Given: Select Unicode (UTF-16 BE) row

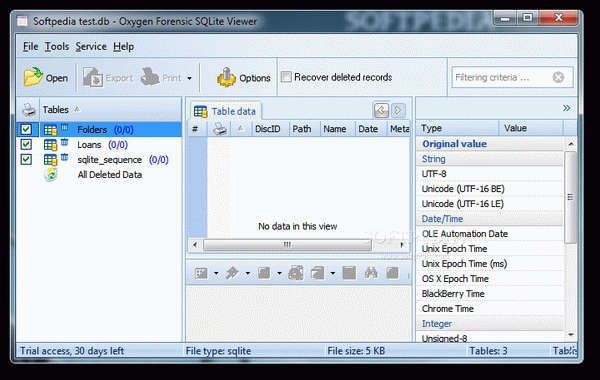Looking at the screenshot, I should [x=490, y=189].
